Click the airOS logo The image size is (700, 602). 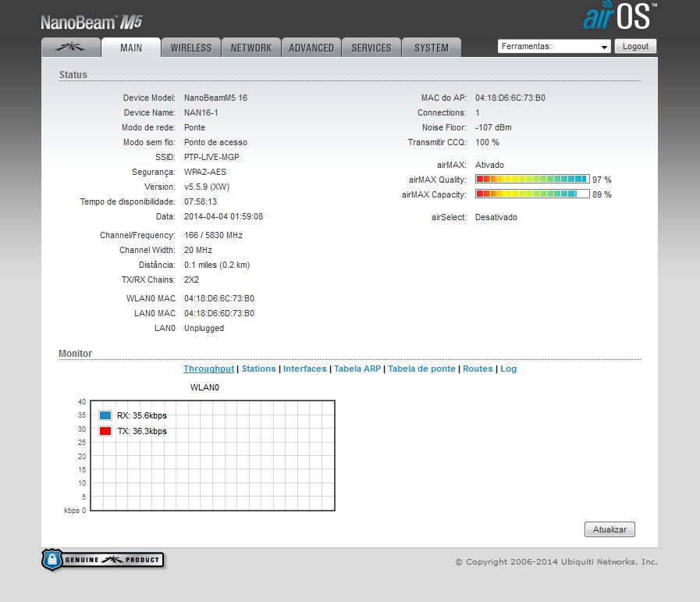620,16
